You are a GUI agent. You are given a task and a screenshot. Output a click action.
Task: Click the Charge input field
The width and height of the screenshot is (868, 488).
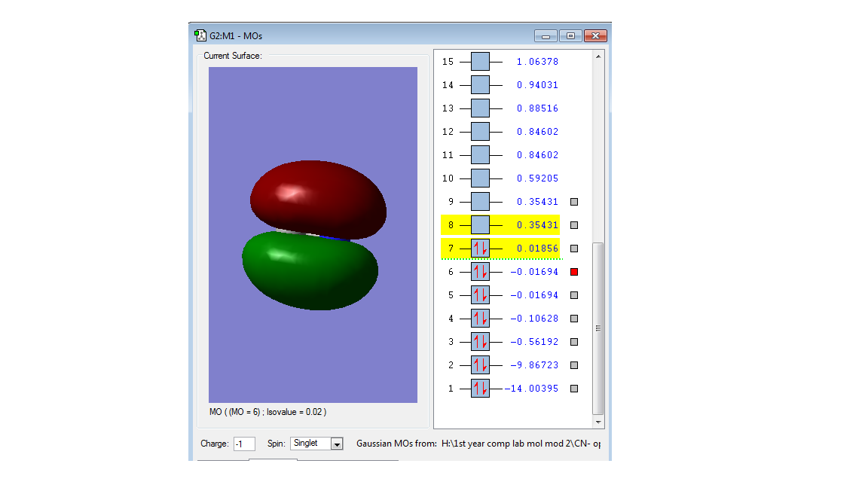[244, 444]
